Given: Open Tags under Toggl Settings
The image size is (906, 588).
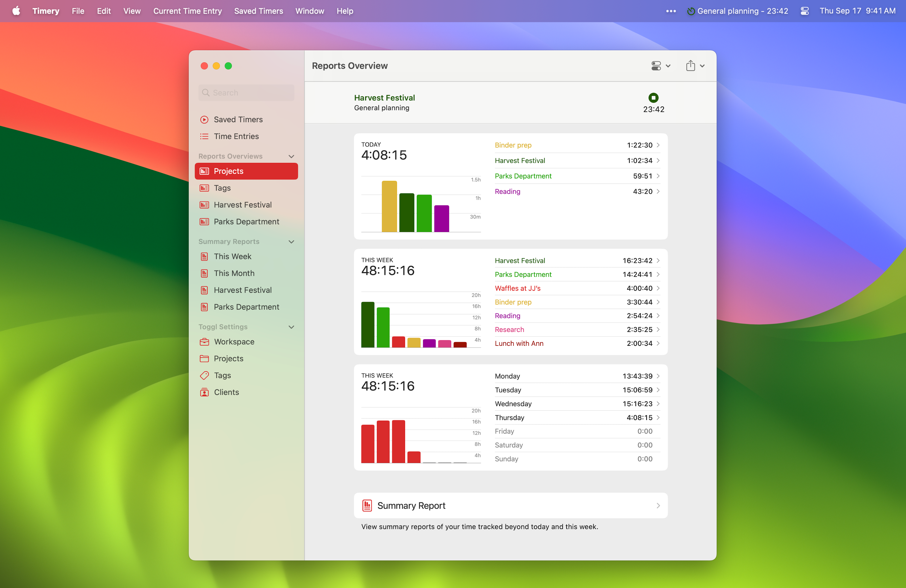Looking at the screenshot, I should tap(246, 375).
